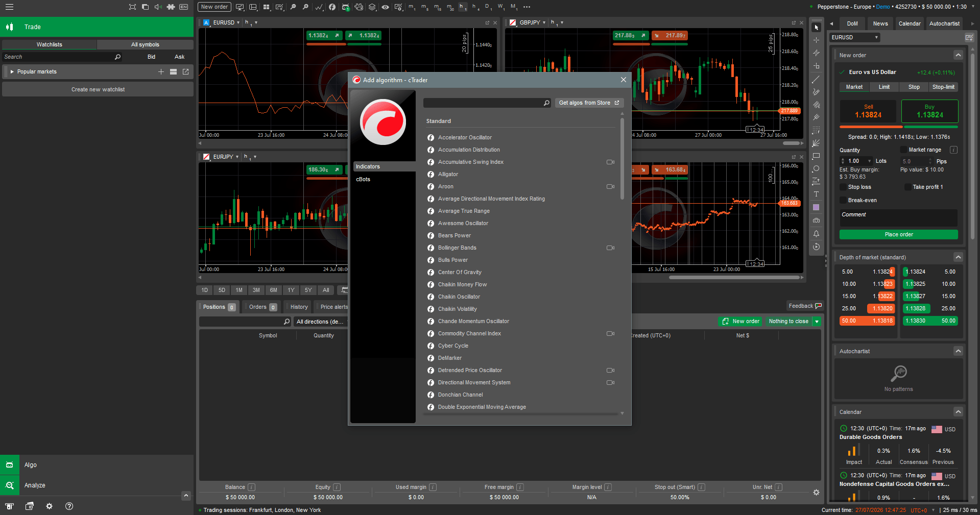Enable the Stop loss checkbox
Image resolution: width=980 pixels, height=515 pixels.
pos(843,187)
